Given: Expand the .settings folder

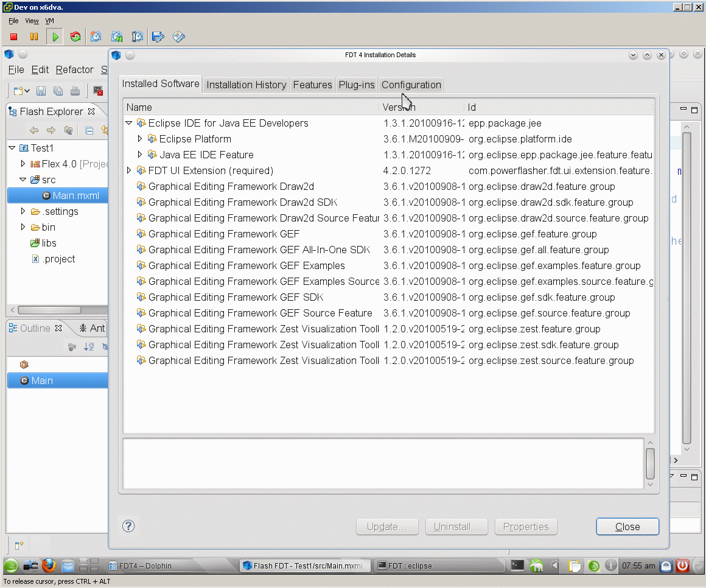Looking at the screenshot, I should click(x=23, y=211).
